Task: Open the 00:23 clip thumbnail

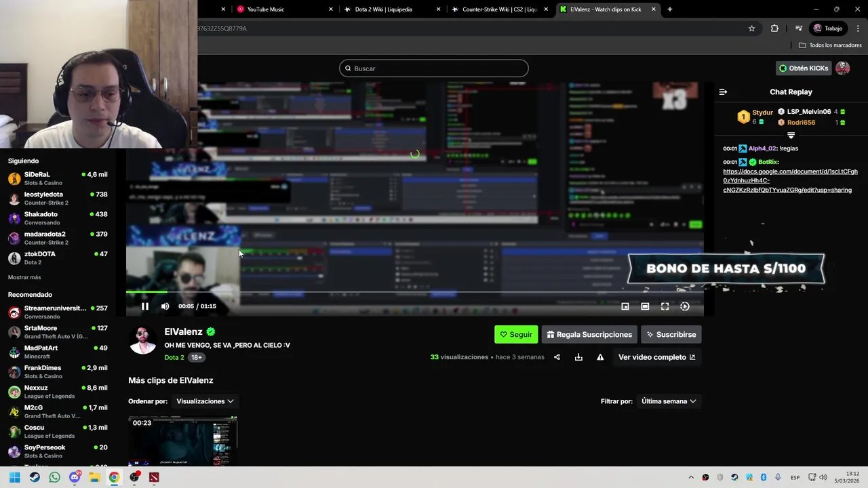Action: coord(183,441)
